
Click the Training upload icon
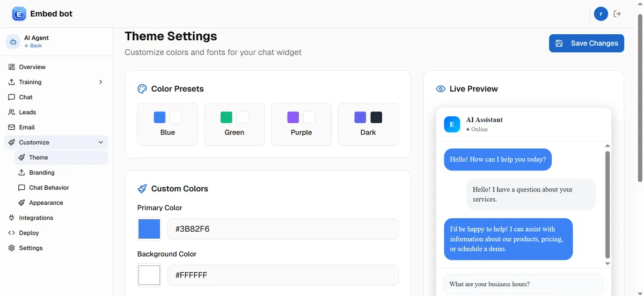coord(12,82)
